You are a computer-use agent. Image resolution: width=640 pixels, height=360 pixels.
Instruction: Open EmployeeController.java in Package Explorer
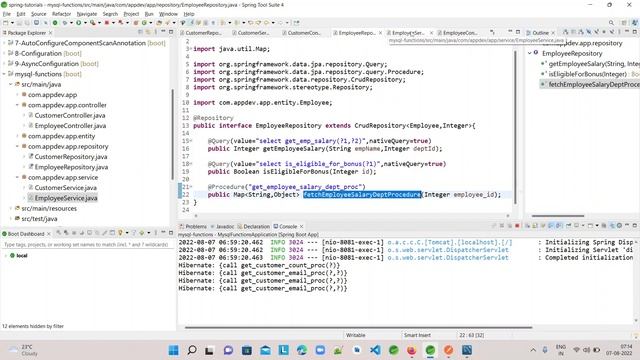pos(70,126)
